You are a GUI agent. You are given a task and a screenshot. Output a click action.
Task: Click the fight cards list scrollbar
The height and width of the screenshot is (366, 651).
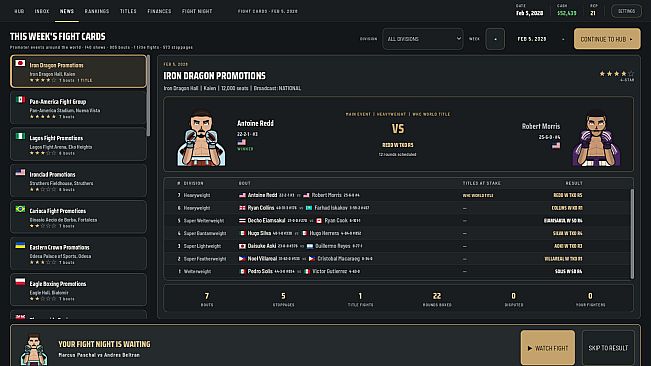149,96
